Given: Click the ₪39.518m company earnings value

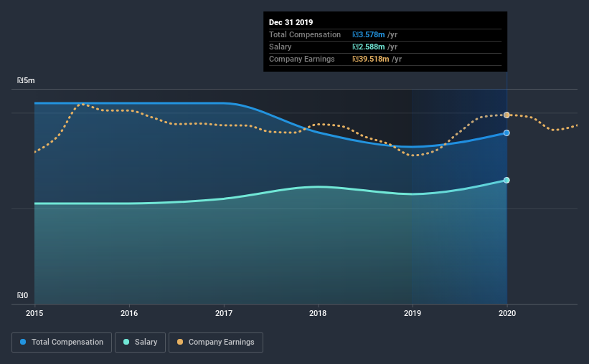Looking at the screenshot, I should (x=371, y=59).
